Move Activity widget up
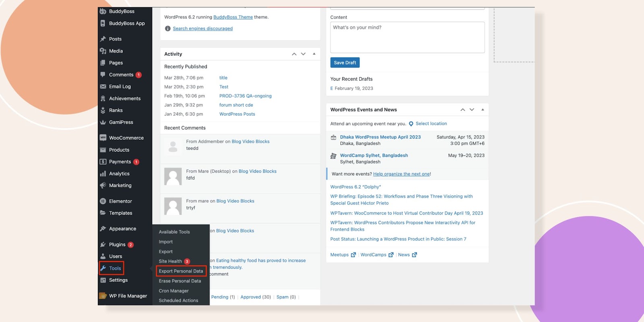 click(x=294, y=54)
